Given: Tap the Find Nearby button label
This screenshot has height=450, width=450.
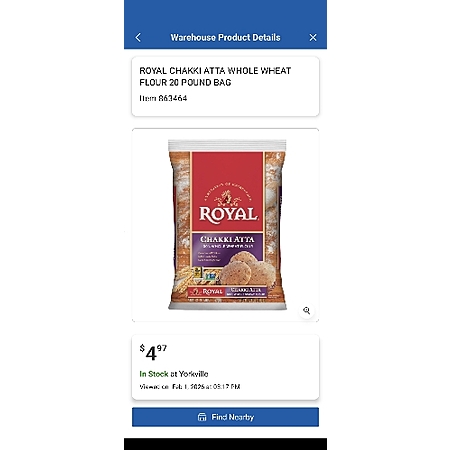Looking at the screenshot, I should [233, 417].
